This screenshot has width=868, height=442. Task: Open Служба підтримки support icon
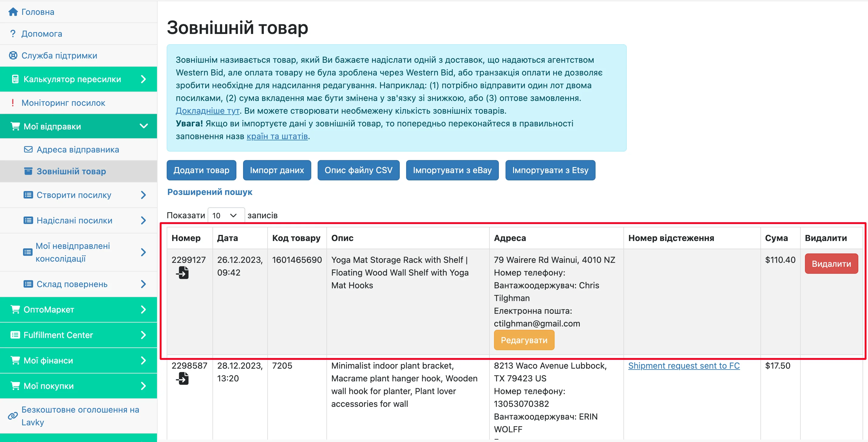[13, 55]
